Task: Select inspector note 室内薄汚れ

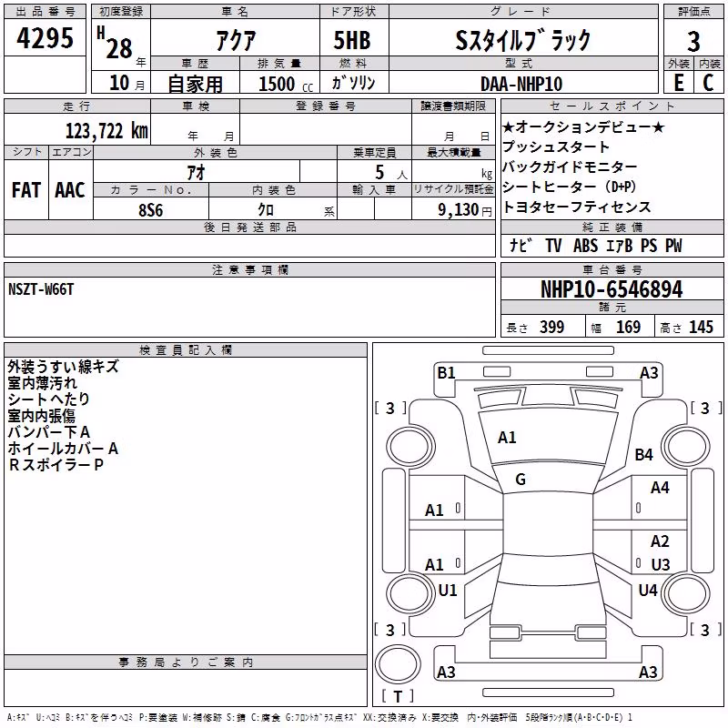Action: [x=42, y=383]
